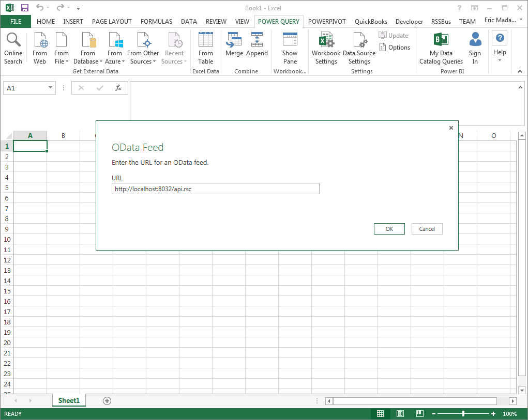Open the Name Box dropdown arrow
The width and height of the screenshot is (528, 420).
point(50,88)
